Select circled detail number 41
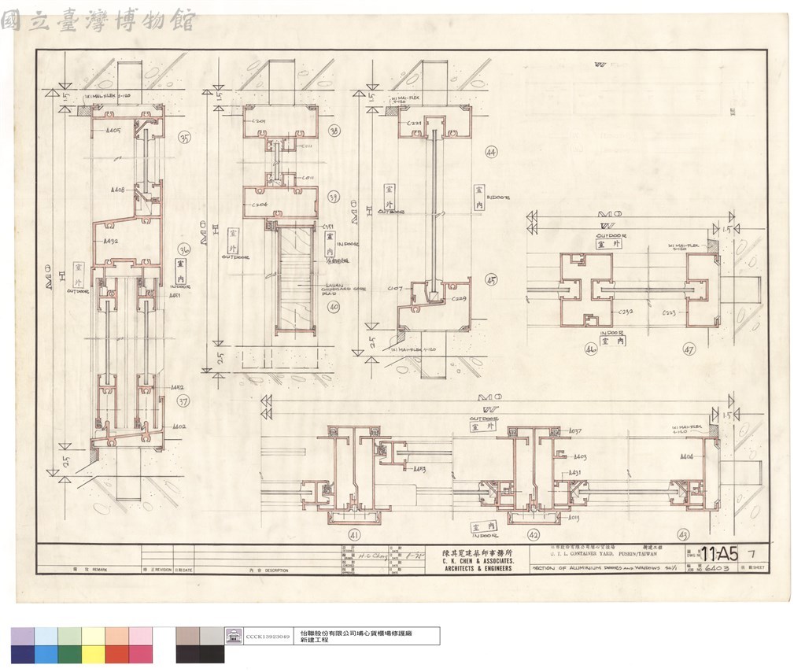The image size is (805, 672). click(x=354, y=535)
